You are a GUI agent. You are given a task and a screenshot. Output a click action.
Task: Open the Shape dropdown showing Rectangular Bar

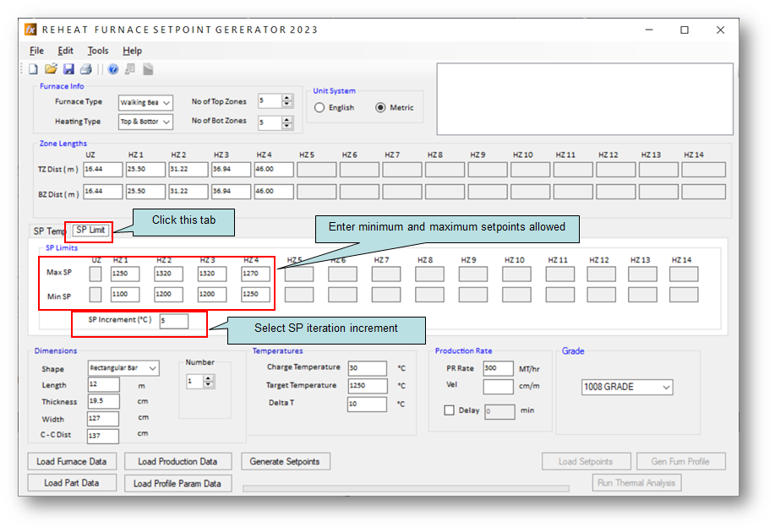(123, 368)
